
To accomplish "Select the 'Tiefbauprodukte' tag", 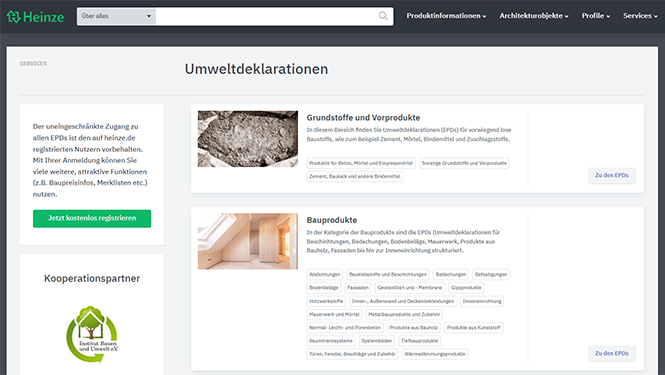I will click(419, 341).
